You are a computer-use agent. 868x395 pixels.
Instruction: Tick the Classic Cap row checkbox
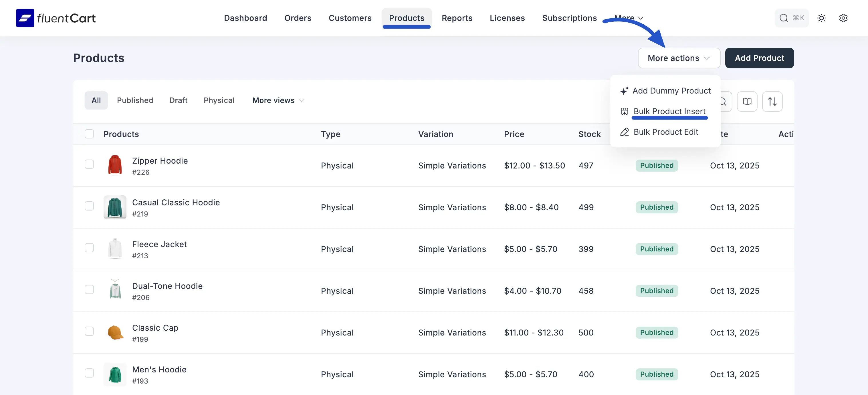[x=89, y=331]
